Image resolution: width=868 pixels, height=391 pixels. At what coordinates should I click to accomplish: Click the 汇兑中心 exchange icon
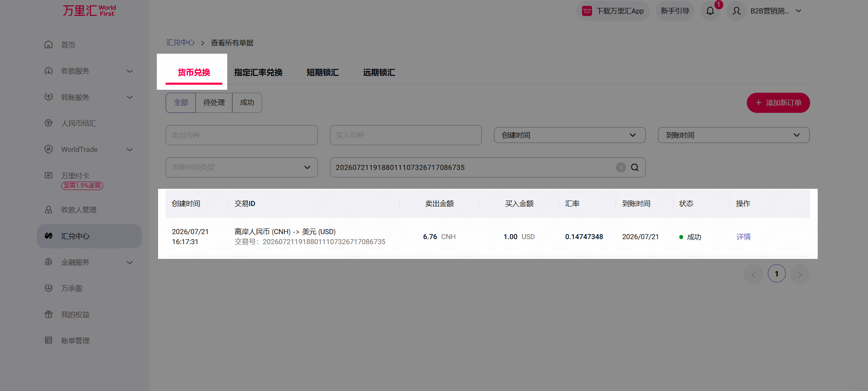[x=49, y=236]
